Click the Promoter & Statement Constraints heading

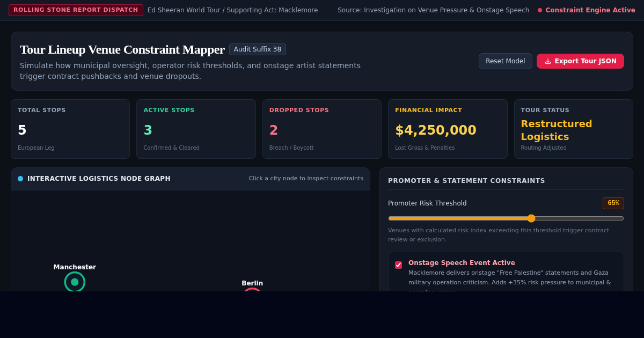coord(466,181)
